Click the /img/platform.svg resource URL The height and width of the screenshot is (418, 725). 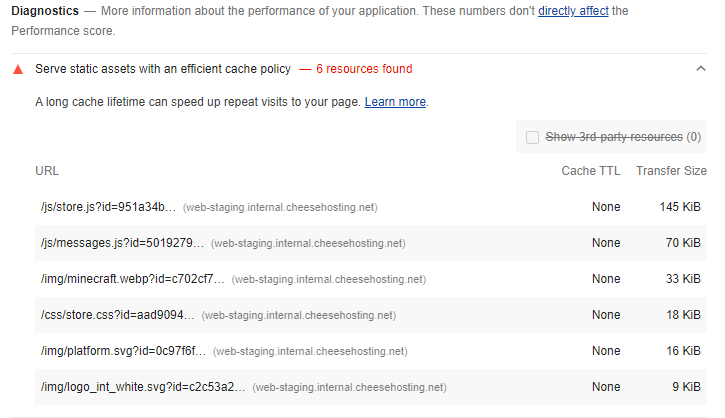click(123, 351)
